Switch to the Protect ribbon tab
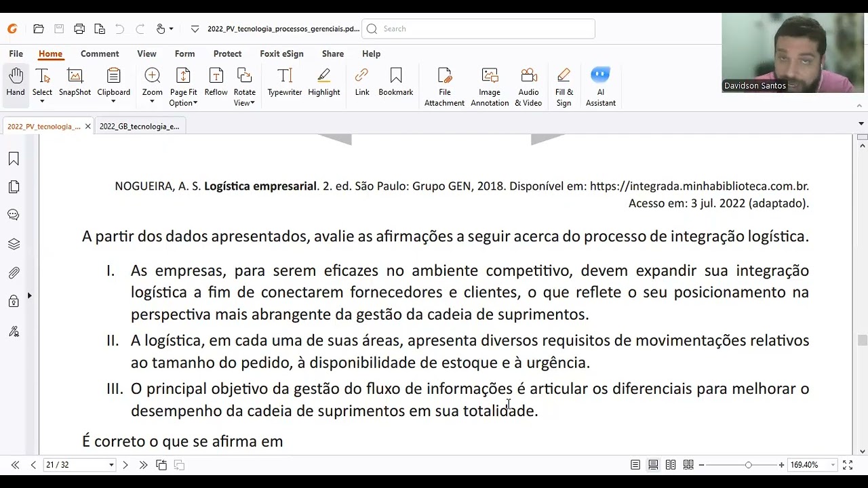Screen dimensions: 868x488 pyautogui.click(x=227, y=54)
